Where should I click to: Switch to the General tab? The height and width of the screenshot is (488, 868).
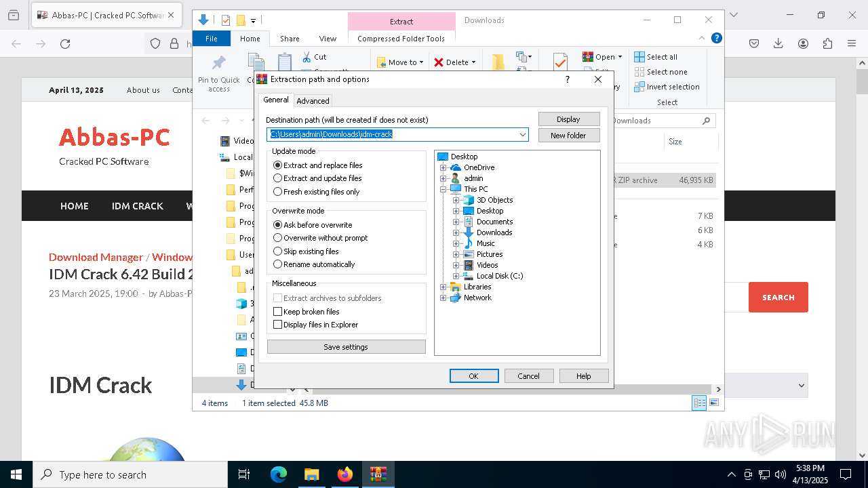pos(276,100)
